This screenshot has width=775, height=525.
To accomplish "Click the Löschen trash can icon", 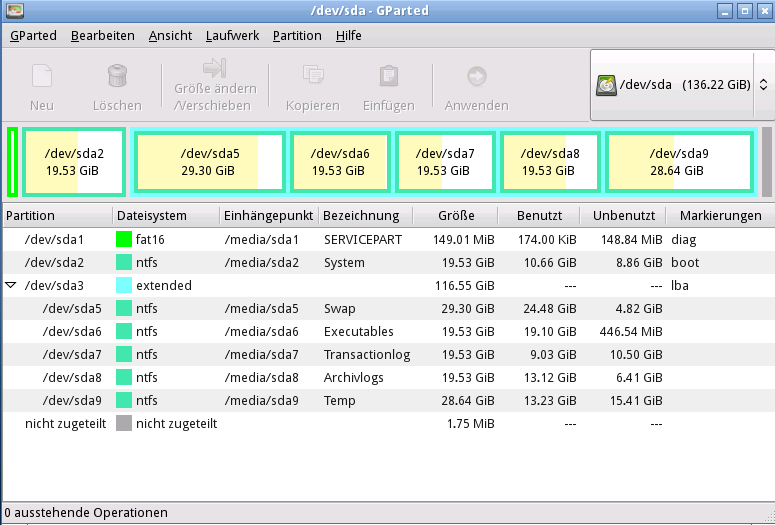I will [117, 76].
